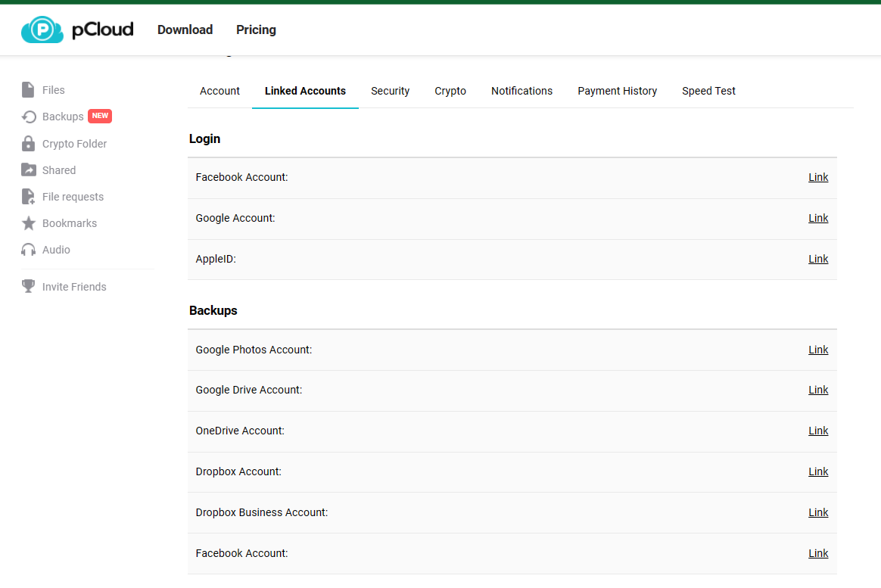Open File requests in the sidebar

click(x=73, y=197)
